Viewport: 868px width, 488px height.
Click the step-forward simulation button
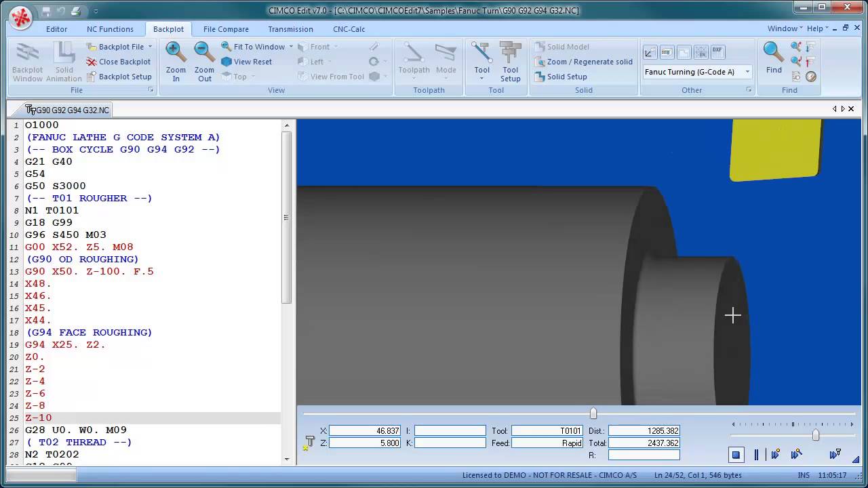click(776, 454)
